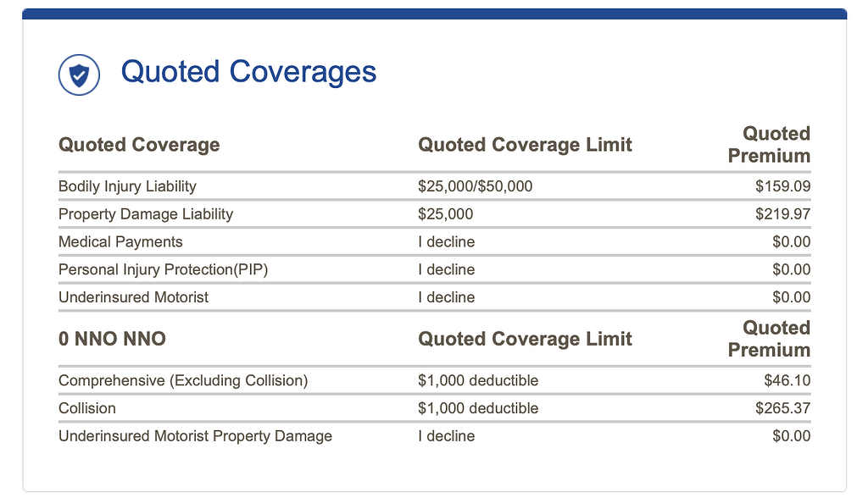The width and height of the screenshot is (868, 498).
Task: Click $0.00 premium for Underinsured Motorist Property Damage
Action: [791, 436]
